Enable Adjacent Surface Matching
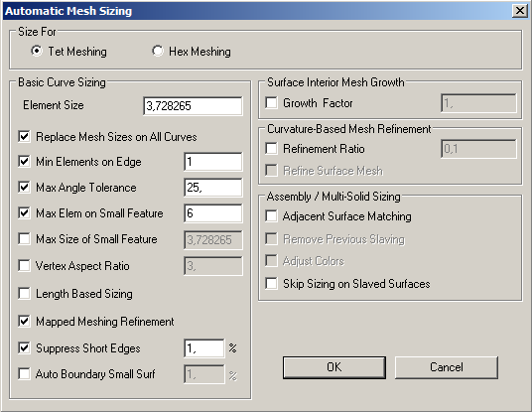 click(x=271, y=216)
